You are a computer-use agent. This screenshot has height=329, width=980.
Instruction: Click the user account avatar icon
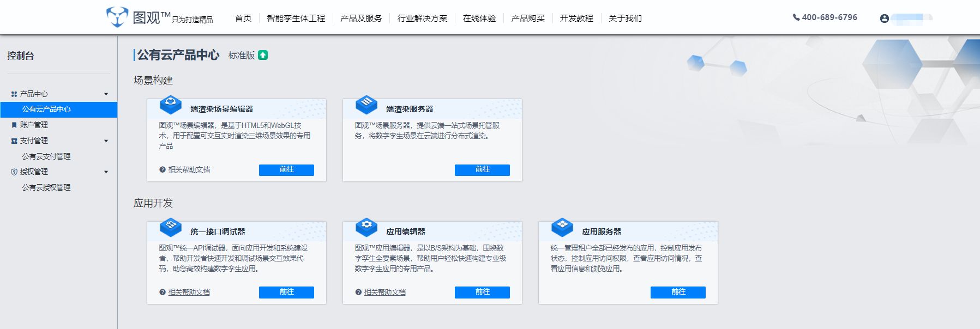coord(885,19)
